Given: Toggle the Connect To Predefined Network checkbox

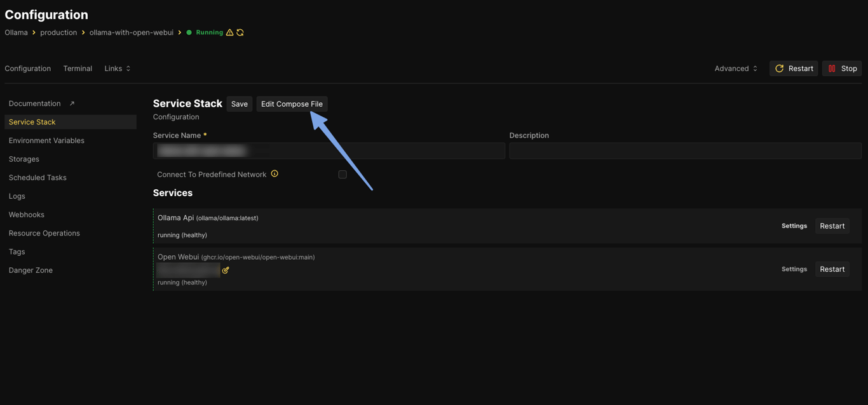Looking at the screenshot, I should [x=342, y=175].
